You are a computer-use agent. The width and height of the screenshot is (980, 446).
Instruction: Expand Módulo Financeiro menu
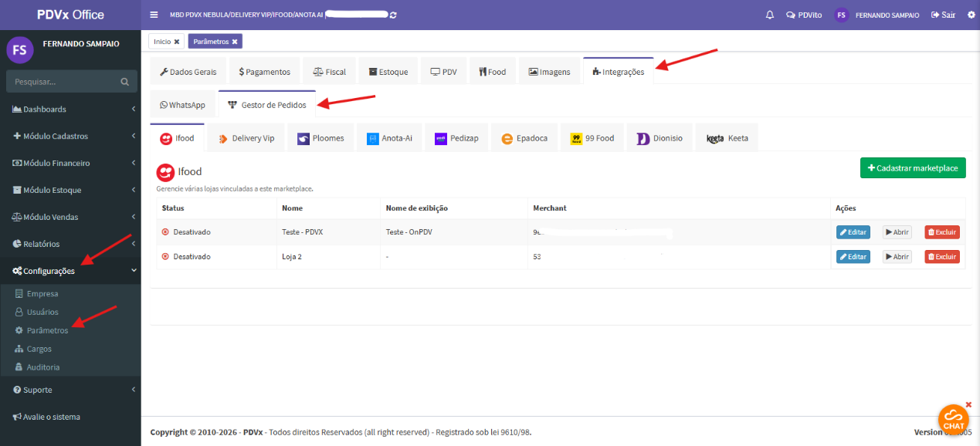[x=70, y=164]
